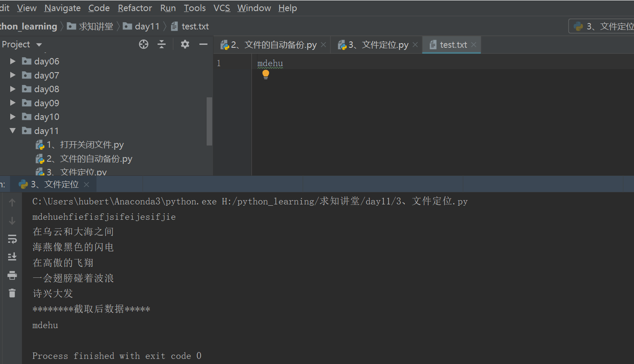Open the Tools menu
This screenshot has width=634, height=364.
pos(195,8)
